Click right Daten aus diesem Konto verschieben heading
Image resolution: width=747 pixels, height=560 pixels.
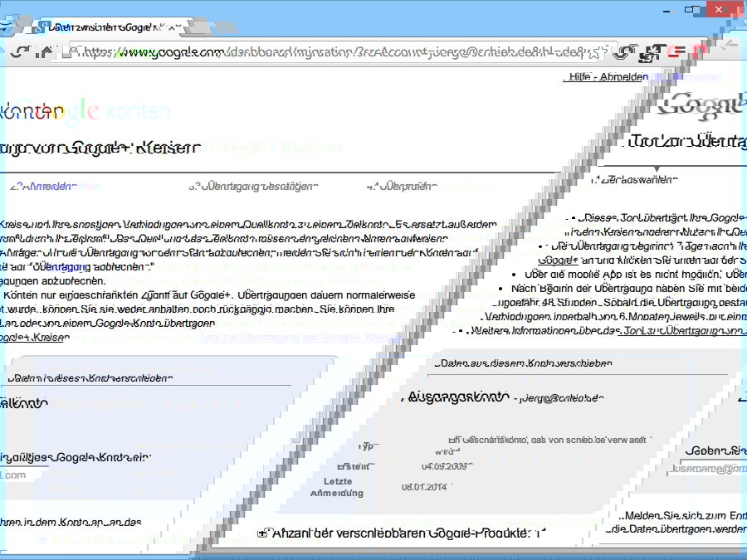(x=524, y=363)
